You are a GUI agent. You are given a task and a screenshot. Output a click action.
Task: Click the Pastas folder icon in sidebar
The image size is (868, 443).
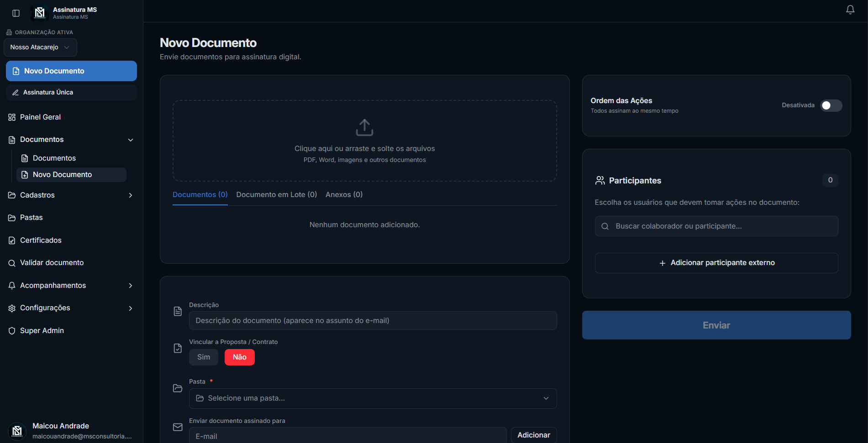pyautogui.click(x=12, y=218)
